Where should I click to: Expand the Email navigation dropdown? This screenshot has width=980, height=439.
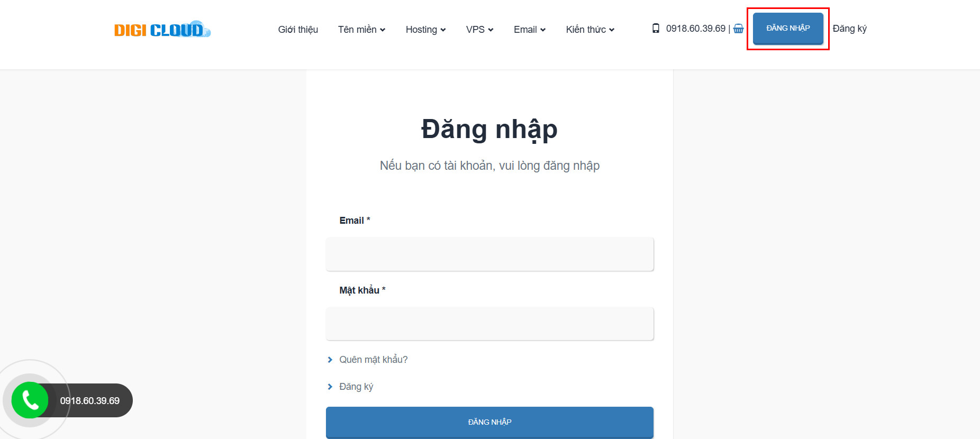pos(529,30)
